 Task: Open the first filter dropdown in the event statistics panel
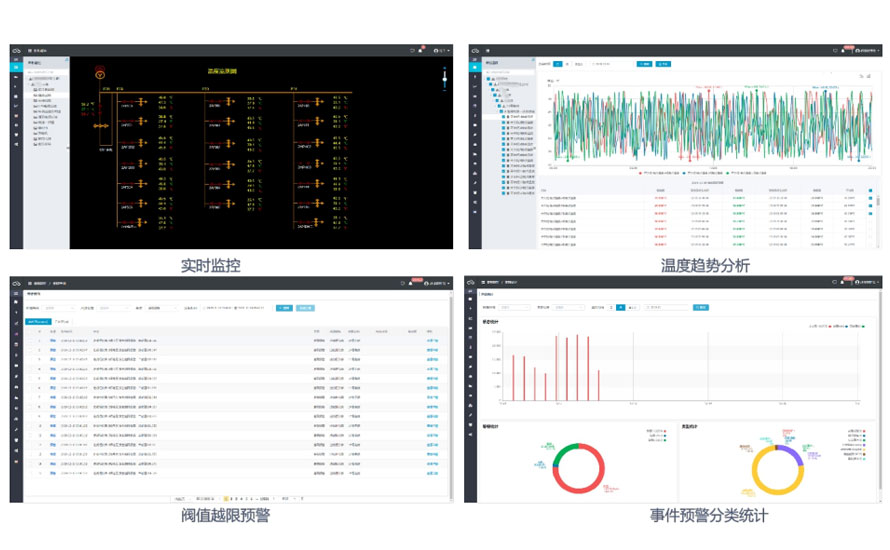pos(519,307)
